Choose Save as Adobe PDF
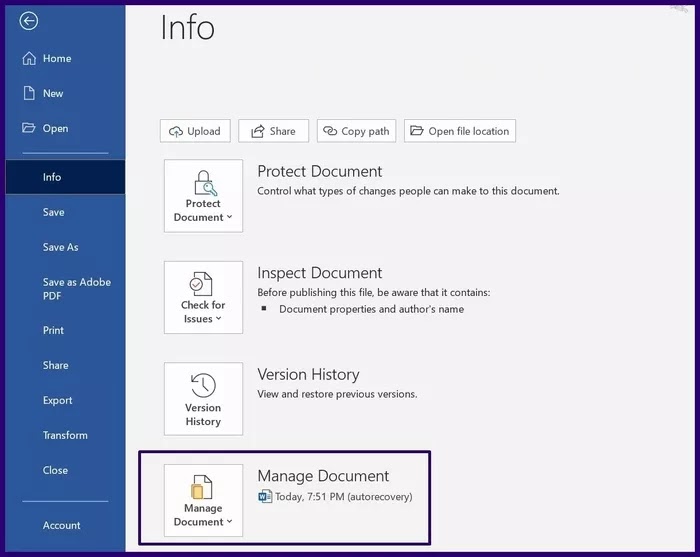This screenshot has height=557, width=700. point(65,289)
